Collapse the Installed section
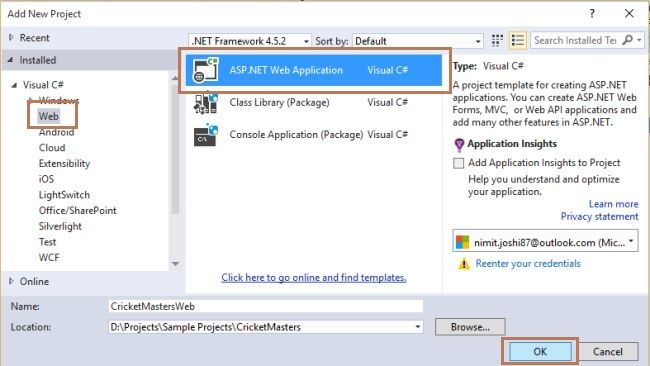The image size is (650, 366). tap(10, 60)
